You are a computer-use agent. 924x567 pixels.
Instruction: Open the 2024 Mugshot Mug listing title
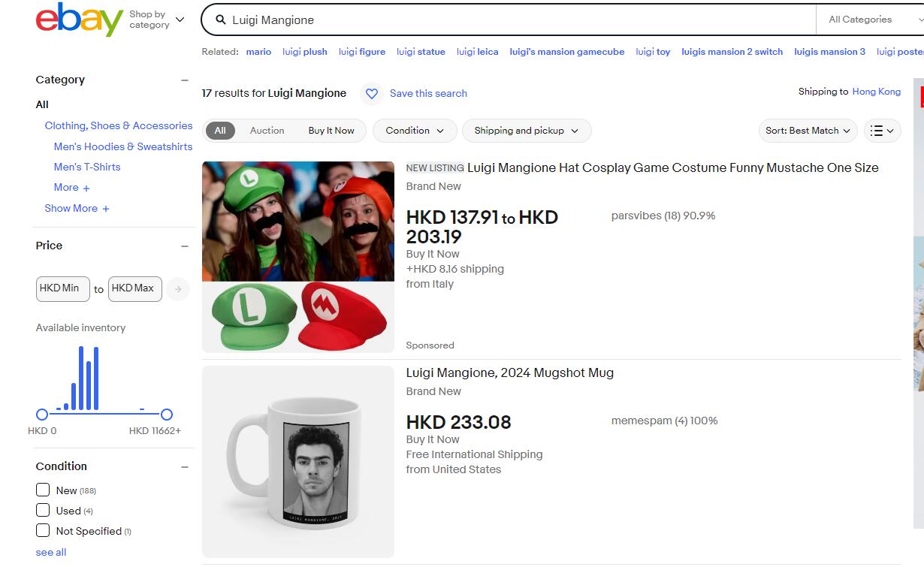click(x=510, y=372)
